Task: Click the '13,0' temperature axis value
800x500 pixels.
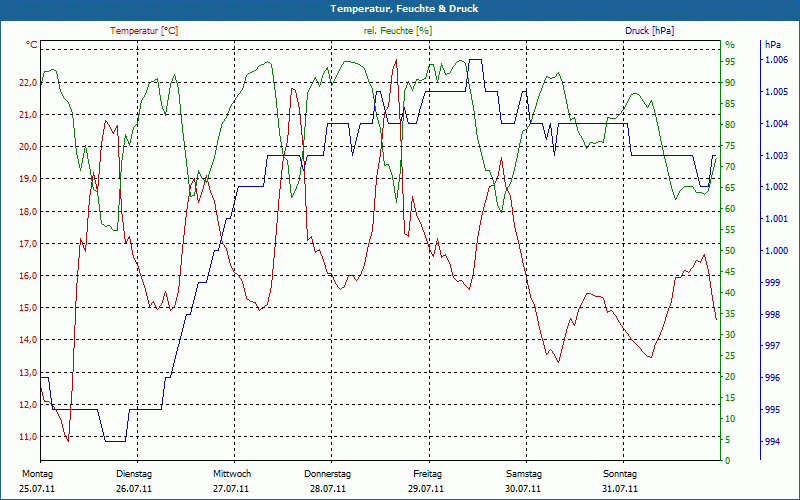Action: pyautogui.click(x=28, y=372)
